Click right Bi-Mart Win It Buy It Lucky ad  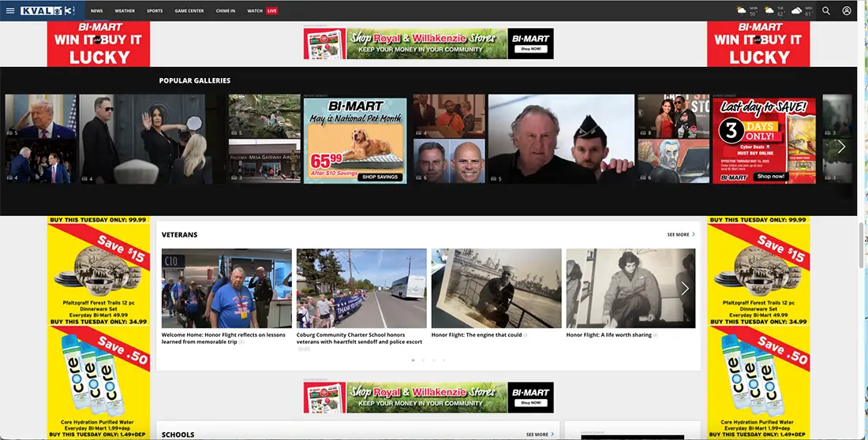pos(758,43)
